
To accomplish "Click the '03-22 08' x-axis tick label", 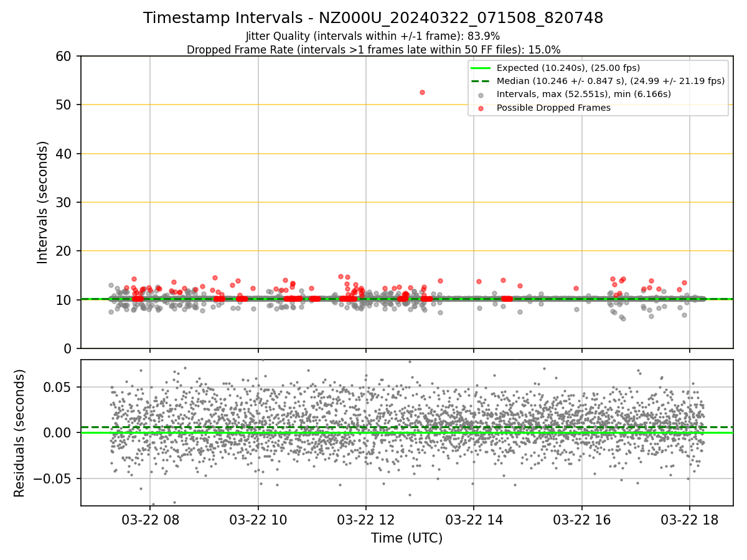I will point(149,520).
